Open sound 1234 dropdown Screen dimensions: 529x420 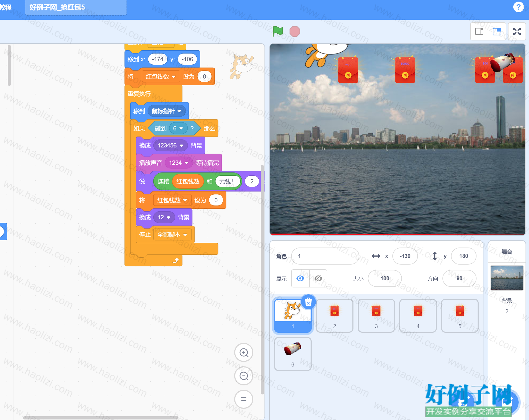(x=178, y=163)
